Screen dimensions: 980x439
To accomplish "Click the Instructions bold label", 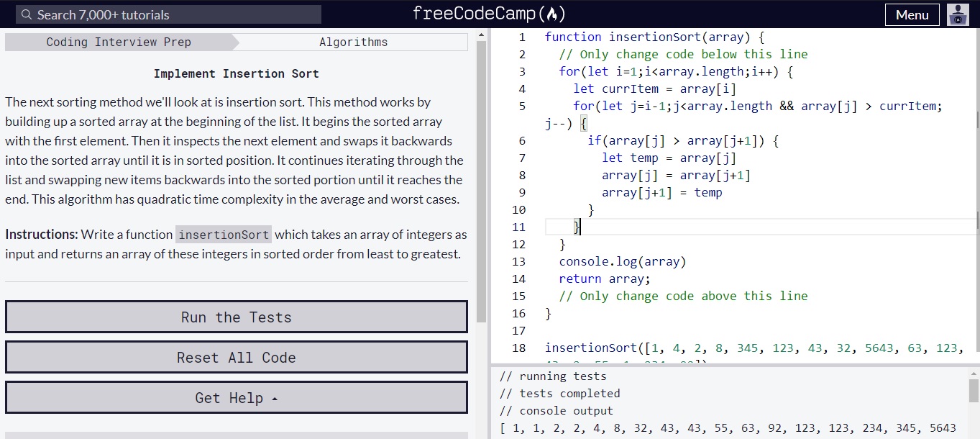I will point(42,234).
